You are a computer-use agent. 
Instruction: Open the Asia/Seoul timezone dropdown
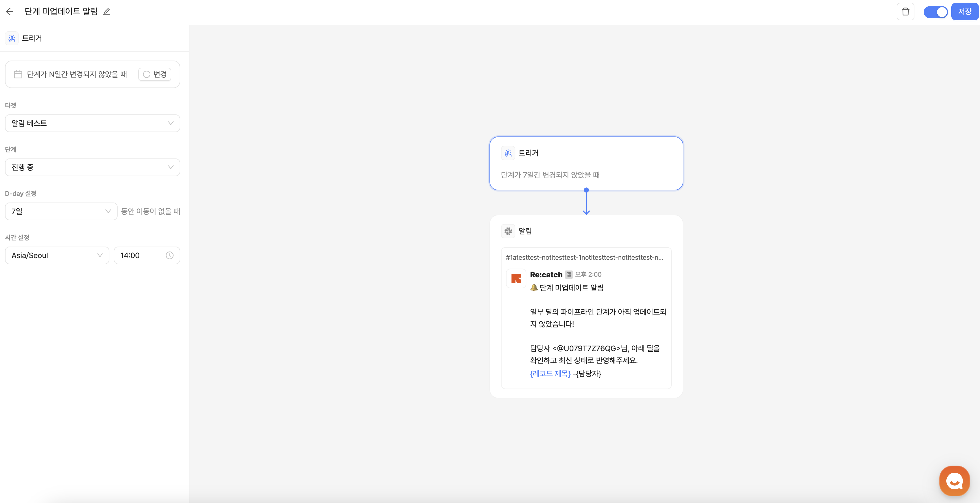57,256
